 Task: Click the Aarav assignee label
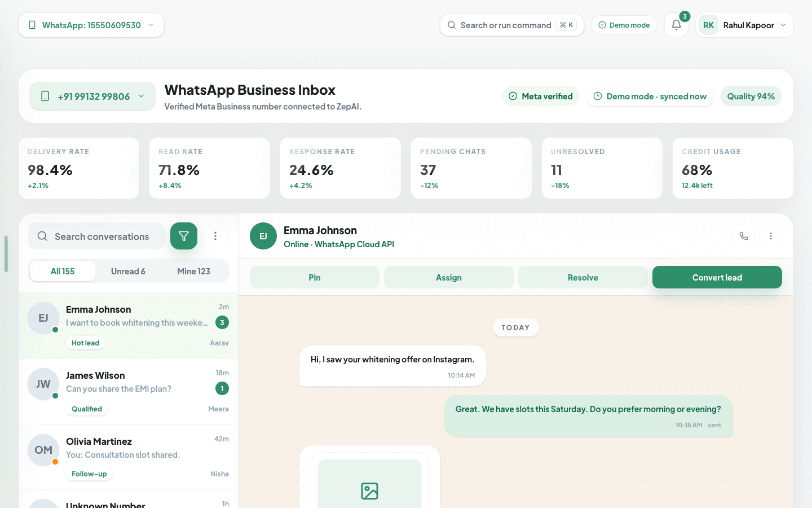(x=219, y=343)
